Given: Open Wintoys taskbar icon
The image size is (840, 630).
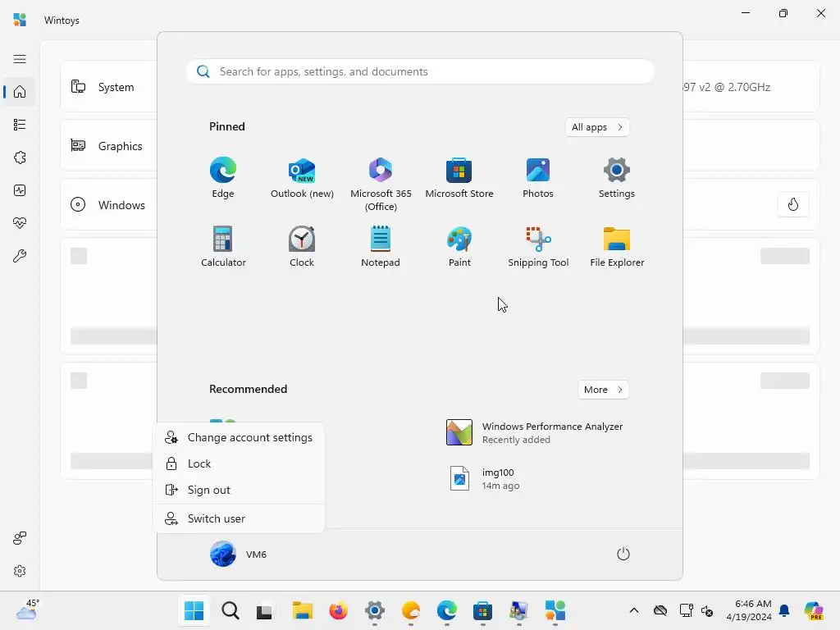Looking at the screenshot, I should (x=555, y=610).
